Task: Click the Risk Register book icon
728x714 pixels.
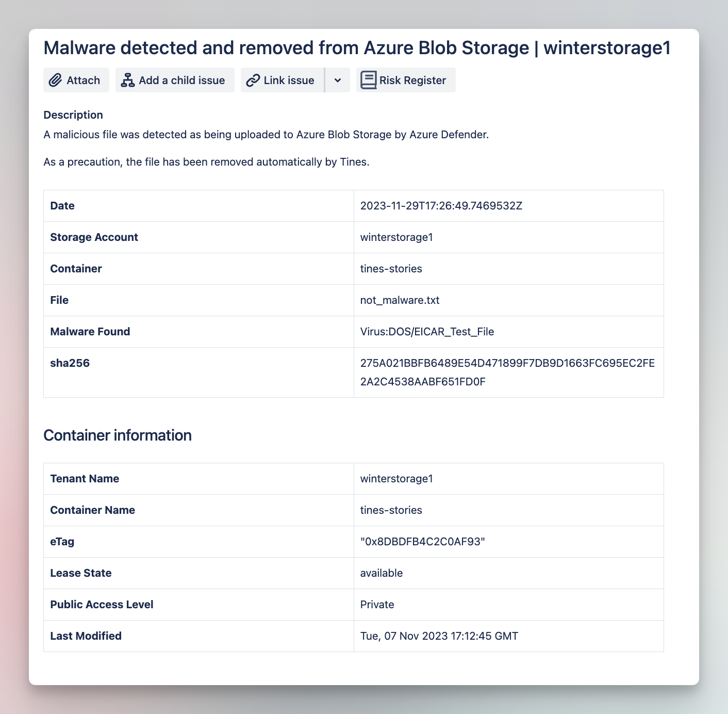Action: pyautogui.click(x=368, y=80)
